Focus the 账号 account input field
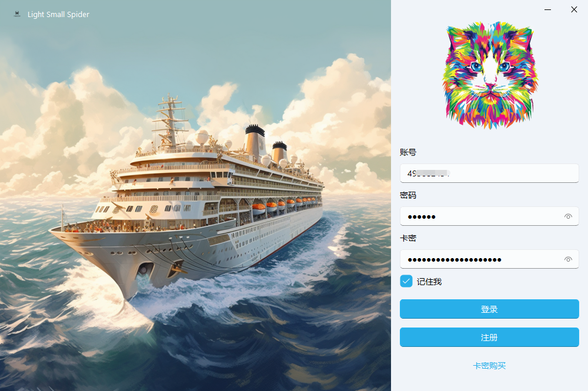 (489, 173)
